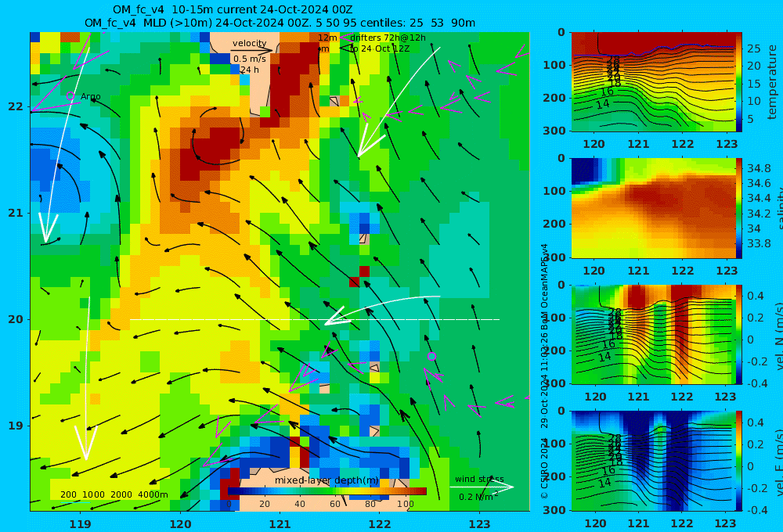This screenshot has width=783, height=532.
Task: Click the "0.5 m/s" scale text
Action: coord(249,59)
